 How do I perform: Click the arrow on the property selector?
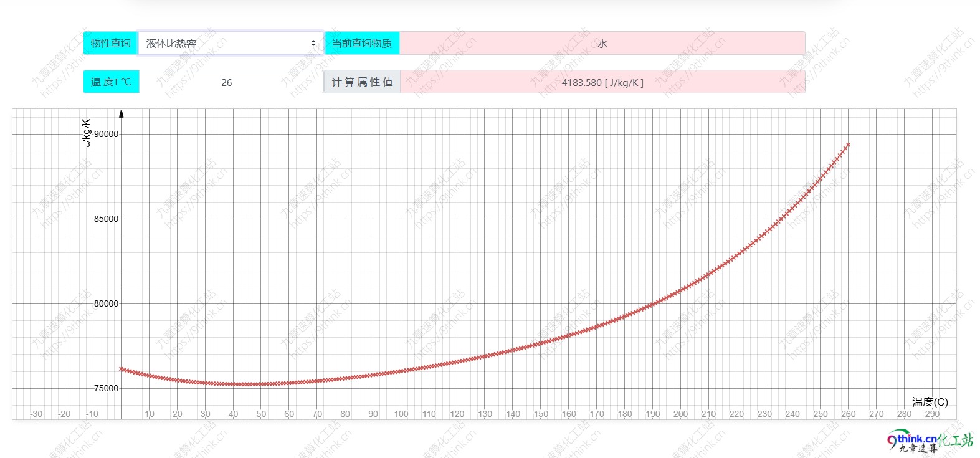pyautogui.click(x=313, y=43)
